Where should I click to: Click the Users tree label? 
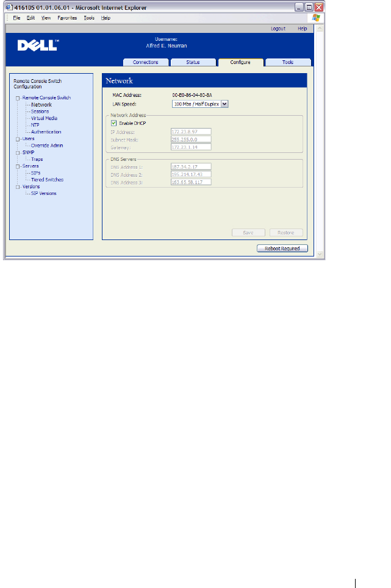28,138
